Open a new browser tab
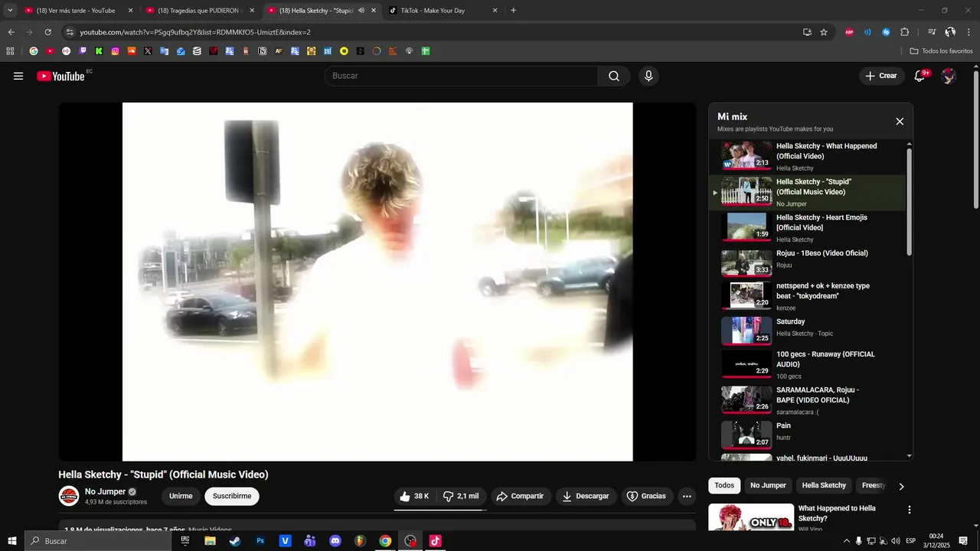The width and height of the screenshot is (980, 551). pos(513,11)
